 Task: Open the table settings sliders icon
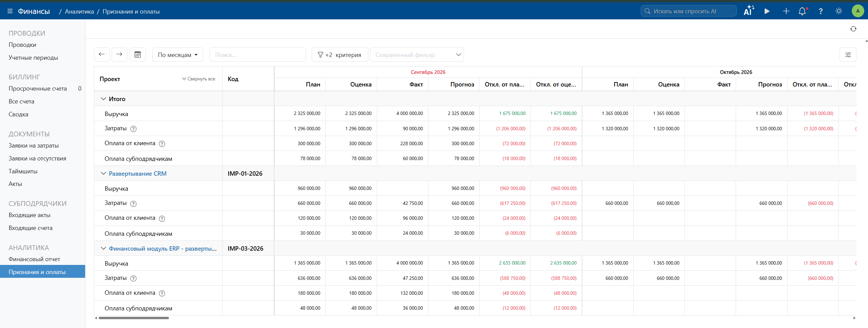click(848, 55)
